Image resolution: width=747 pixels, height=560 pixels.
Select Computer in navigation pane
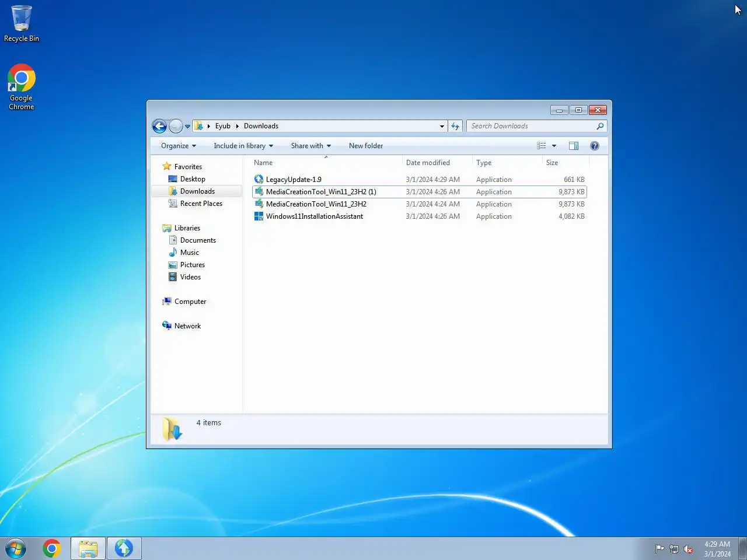(x=190, y=302)
